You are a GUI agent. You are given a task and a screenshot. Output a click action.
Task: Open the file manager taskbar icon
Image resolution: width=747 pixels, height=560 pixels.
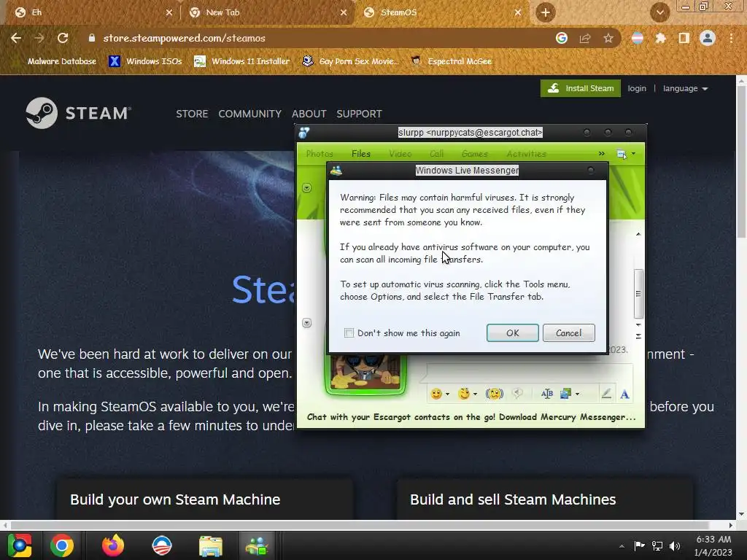(210, 545)
